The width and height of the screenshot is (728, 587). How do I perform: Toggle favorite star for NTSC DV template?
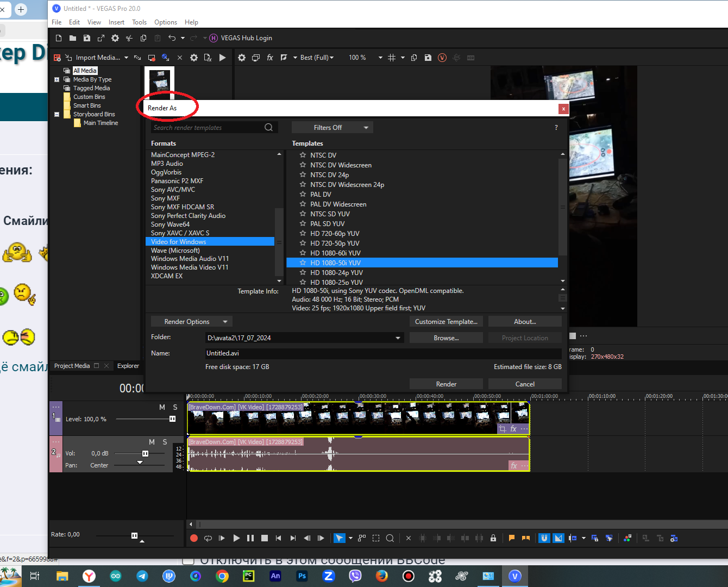(303, 155)
